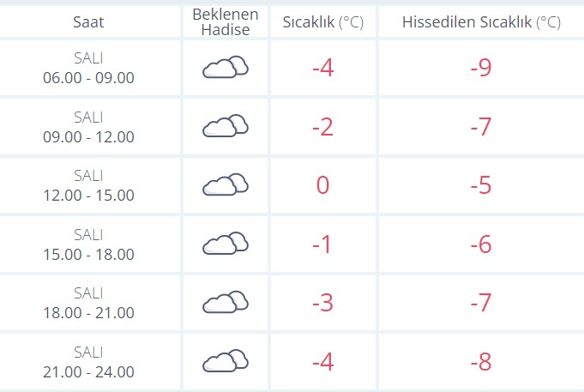Select the SALI 21.00 - 24.00 time cell

(88, 362)
